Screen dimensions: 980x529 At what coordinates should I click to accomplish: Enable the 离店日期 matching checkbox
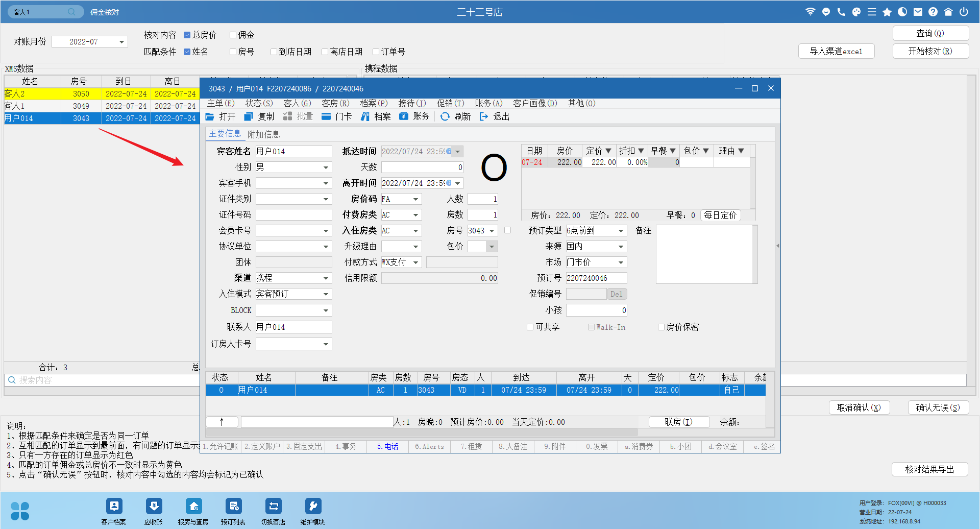(325, 52)
